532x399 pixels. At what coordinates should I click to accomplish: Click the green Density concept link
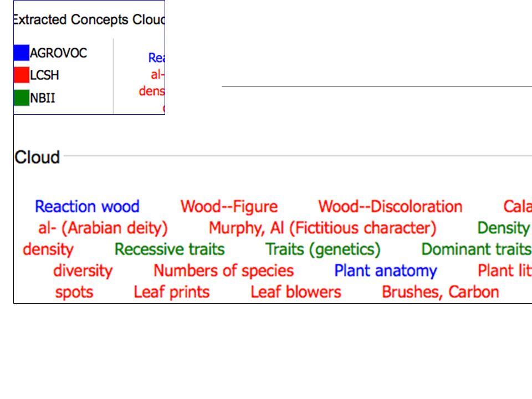click(x=504, y=228)
